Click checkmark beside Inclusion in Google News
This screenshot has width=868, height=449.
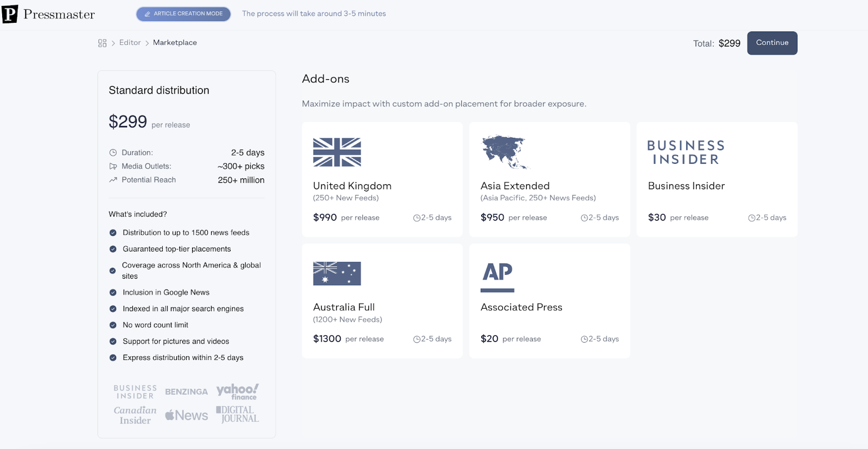coord(113,292)
